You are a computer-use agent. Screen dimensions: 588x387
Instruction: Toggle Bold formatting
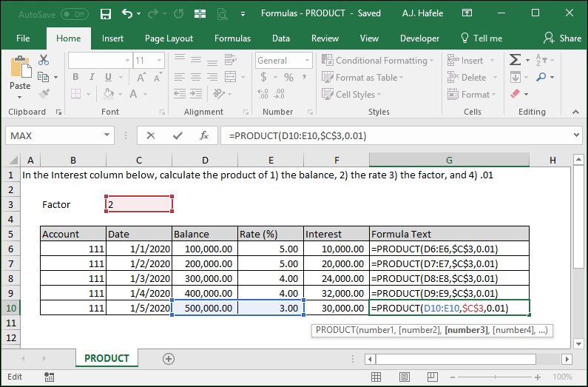(75, 77)
